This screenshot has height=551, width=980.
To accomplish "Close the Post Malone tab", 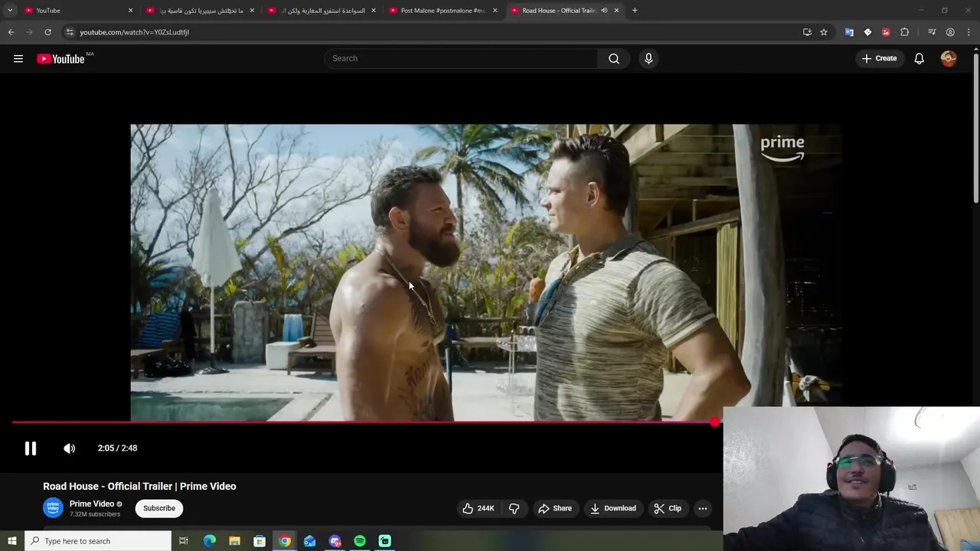I will [x=495, y=11].
